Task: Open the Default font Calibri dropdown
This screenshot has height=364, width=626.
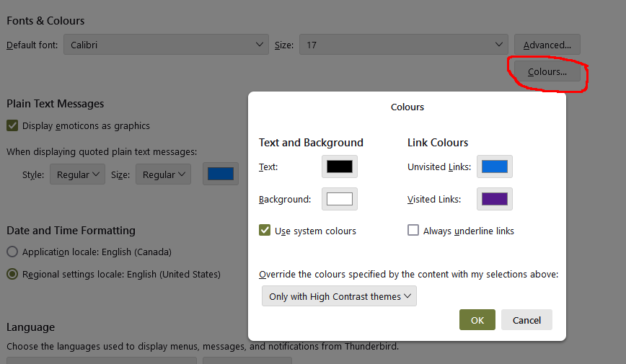Action: tap(166, 45)
